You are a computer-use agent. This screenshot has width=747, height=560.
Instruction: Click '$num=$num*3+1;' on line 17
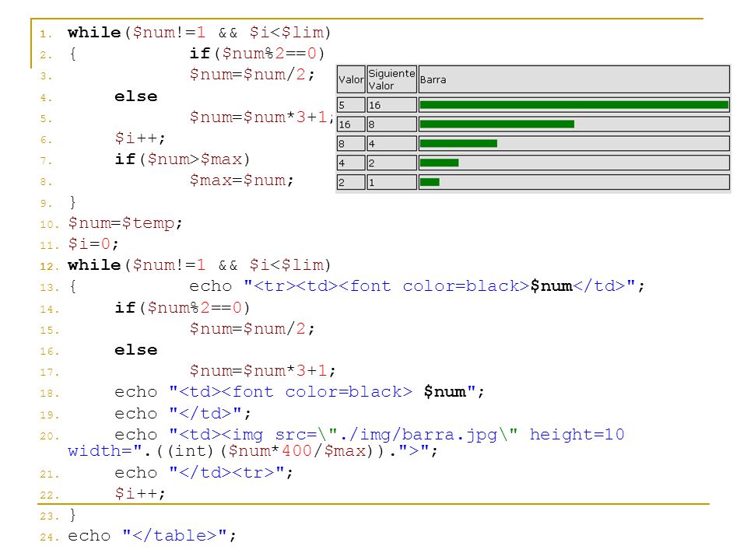[x=263, y=370]
